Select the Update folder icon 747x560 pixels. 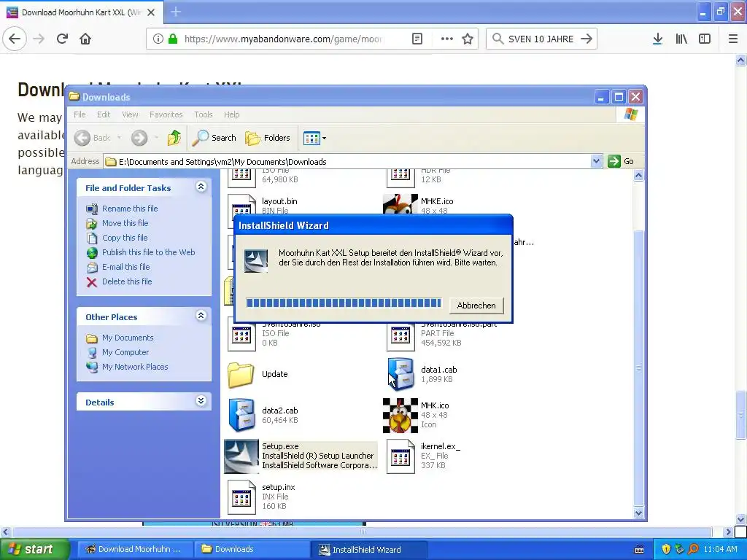241,374
